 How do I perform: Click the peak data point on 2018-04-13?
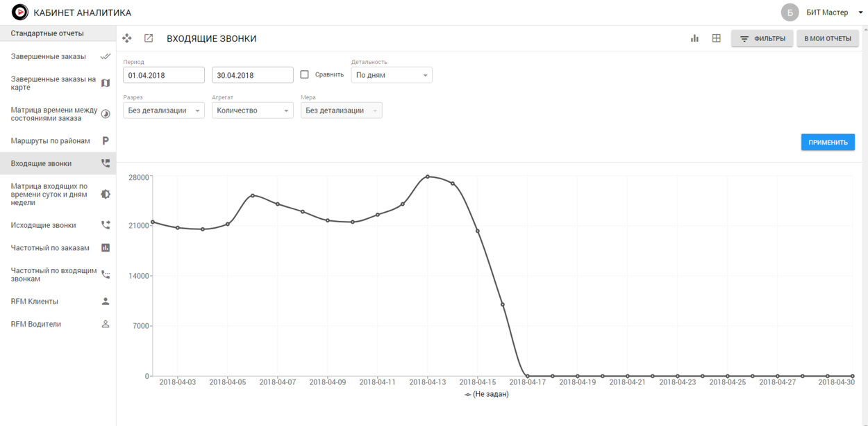428,177
